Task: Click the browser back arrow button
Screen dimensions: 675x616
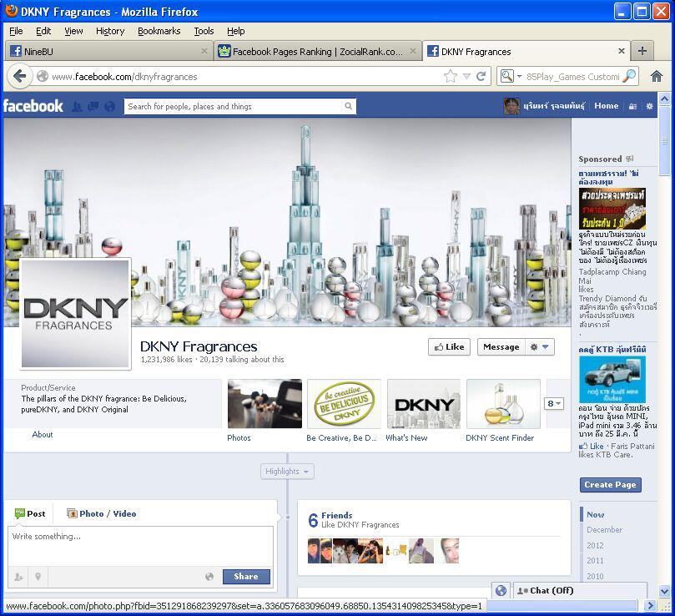Action: point(20,76)
